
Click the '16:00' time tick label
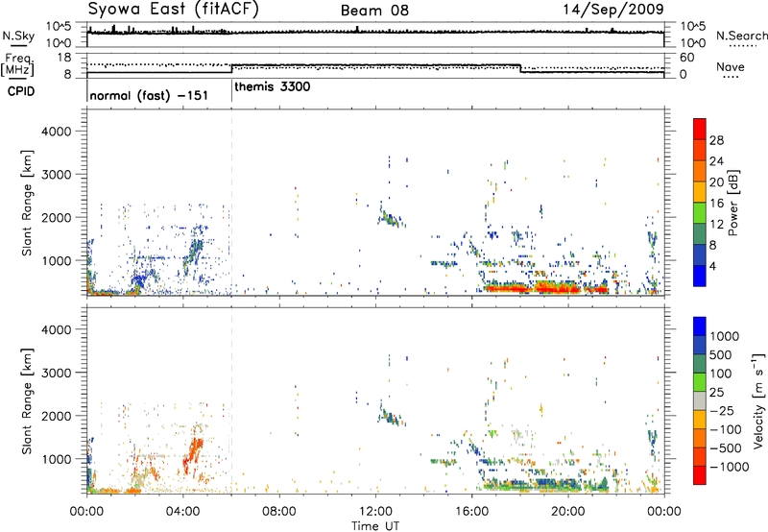click(x=471, y=512)
